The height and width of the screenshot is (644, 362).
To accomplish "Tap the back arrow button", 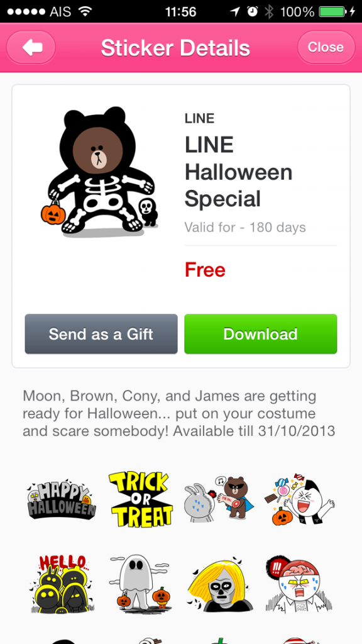I will pos(31,47).
